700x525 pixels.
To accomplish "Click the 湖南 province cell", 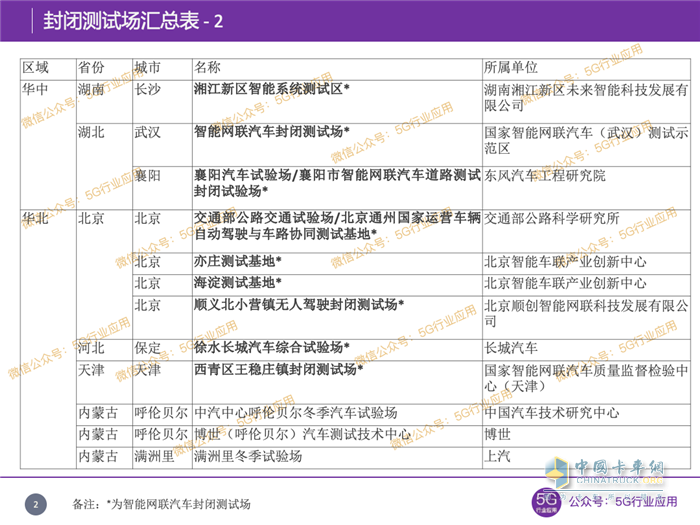I will point(104,102).
